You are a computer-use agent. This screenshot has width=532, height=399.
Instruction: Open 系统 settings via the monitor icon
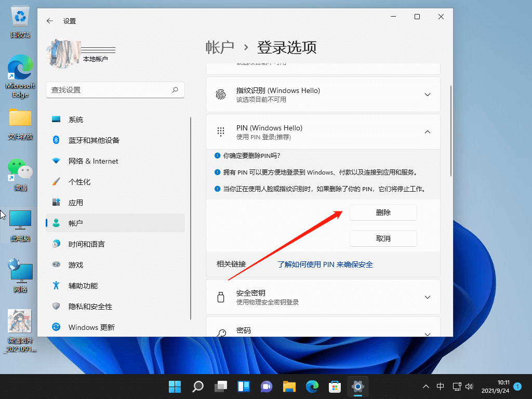click(56, 119)
